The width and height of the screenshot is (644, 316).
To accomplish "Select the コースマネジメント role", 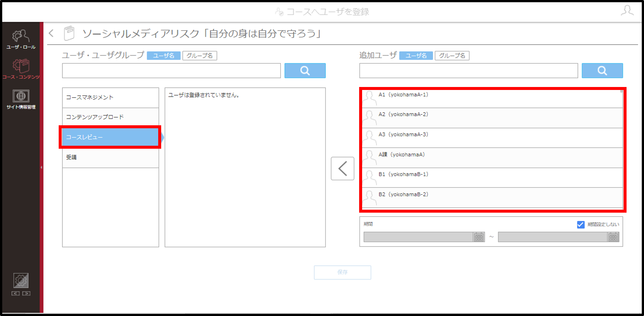I will (111, 98).
